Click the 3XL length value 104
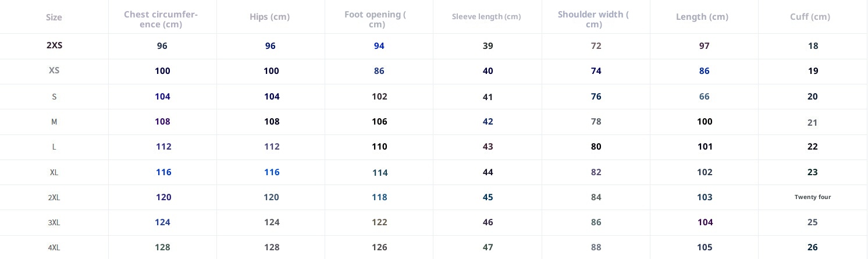Viewport: 868px width, 259px height. click(705, 222)
